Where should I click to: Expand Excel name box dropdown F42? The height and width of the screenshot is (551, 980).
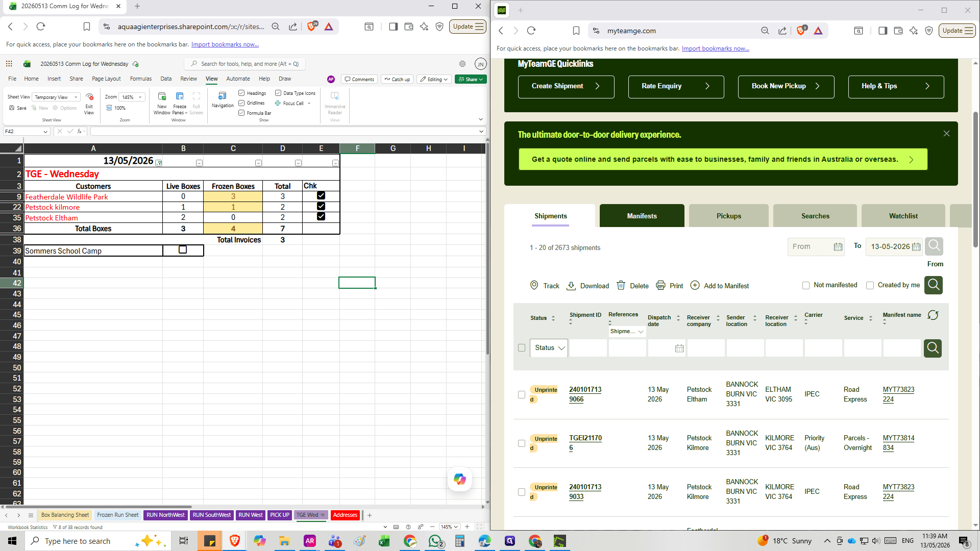45,132
